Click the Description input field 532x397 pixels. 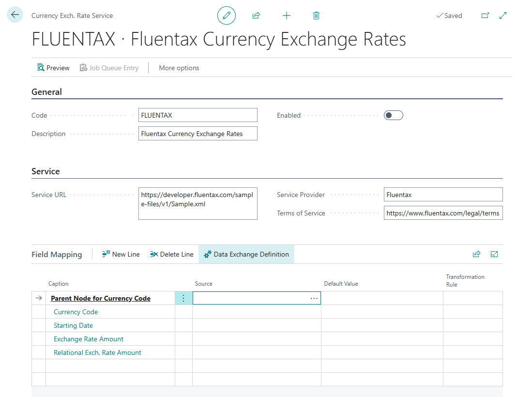(198, 133)
